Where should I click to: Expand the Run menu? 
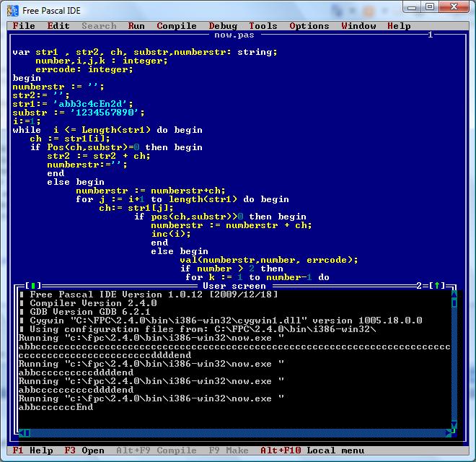click(x=136, y=26)
